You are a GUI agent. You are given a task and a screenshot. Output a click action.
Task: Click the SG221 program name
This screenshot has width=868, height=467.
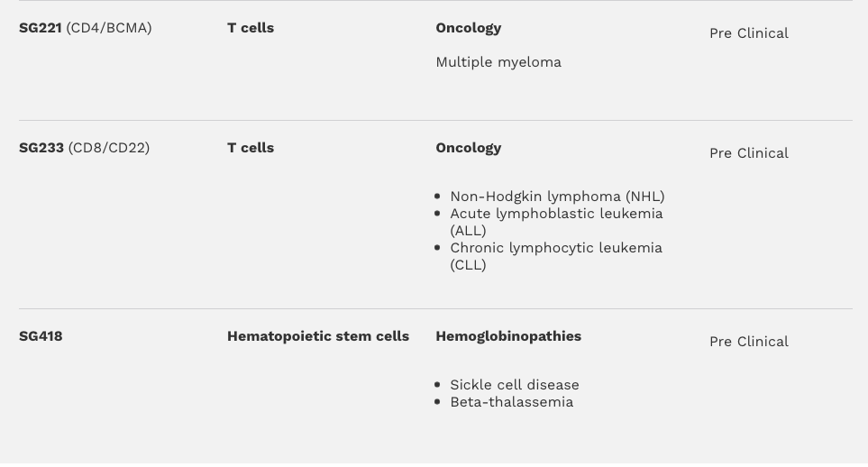(41, 28)
